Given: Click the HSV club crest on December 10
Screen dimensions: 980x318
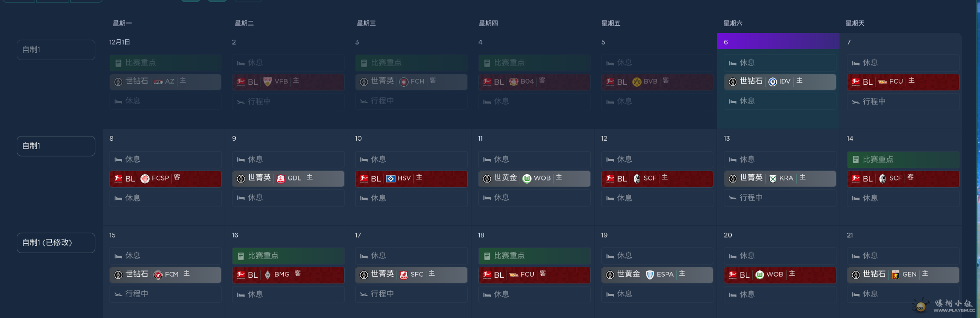Looking at the screenshot, I should point(390,178).
